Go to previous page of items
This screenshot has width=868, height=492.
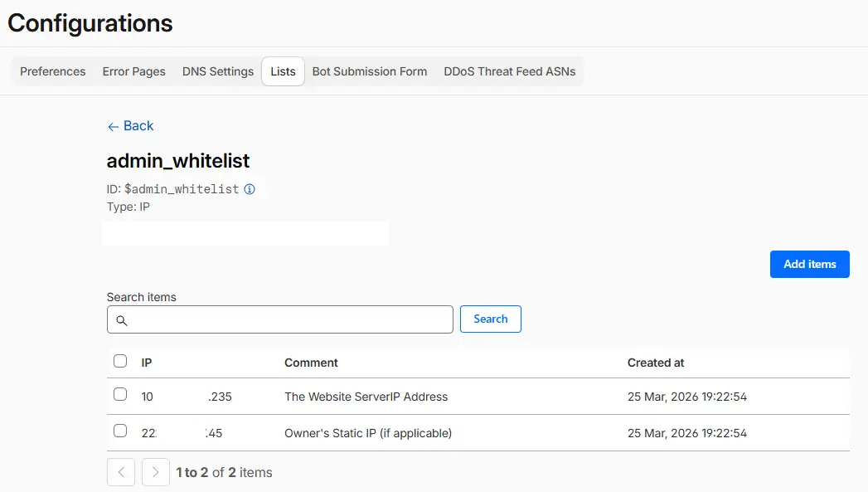click(121, 472)
